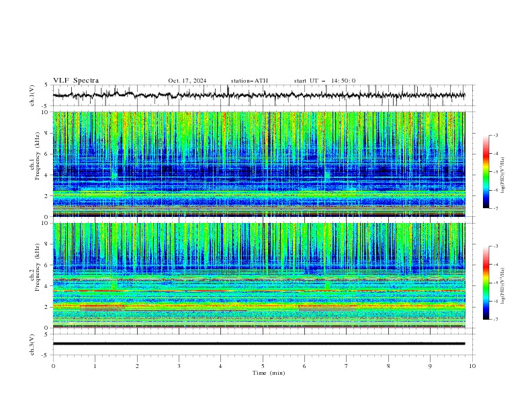
Task: Click the time axis tick label "0"
Action: pos(53,366)
